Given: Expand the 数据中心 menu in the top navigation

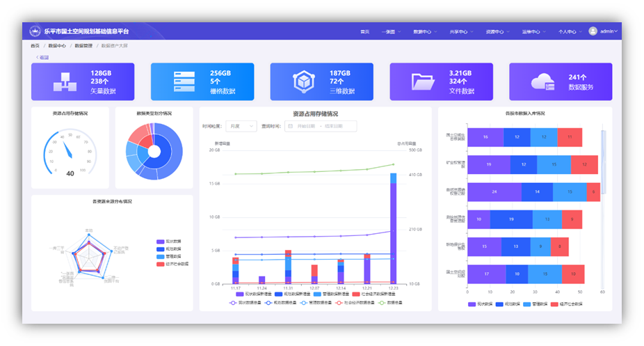Looking at the screenshot, I should pos(424,31).
